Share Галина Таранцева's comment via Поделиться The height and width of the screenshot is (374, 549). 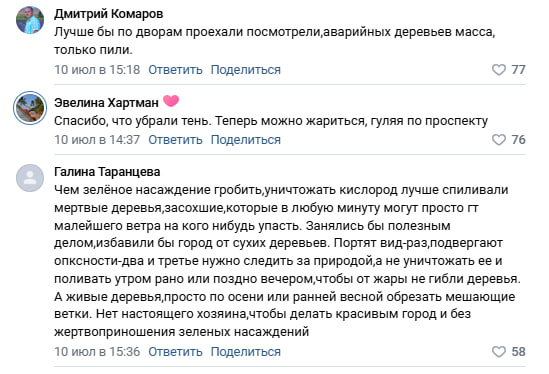[x=246, y=352]
